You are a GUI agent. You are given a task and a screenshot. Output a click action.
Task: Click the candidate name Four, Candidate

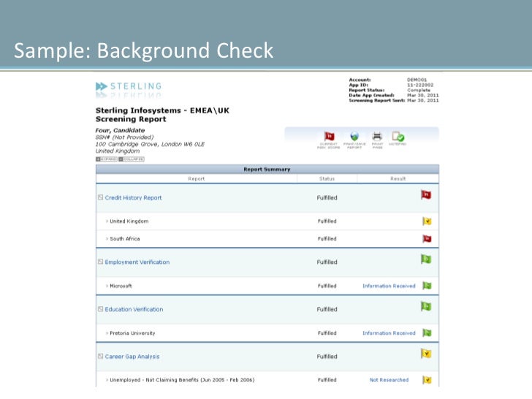tap(120, 130)
